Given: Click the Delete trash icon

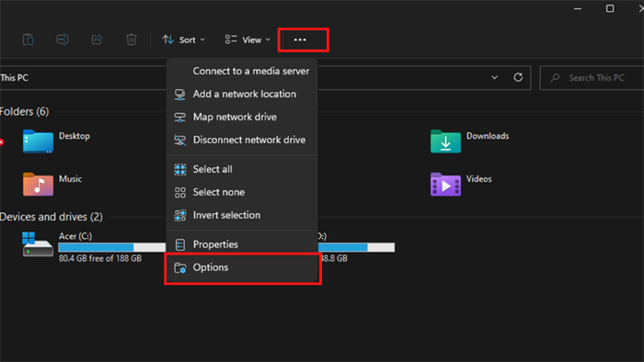Looking at the screenshot, I should (x=132, y=40).
